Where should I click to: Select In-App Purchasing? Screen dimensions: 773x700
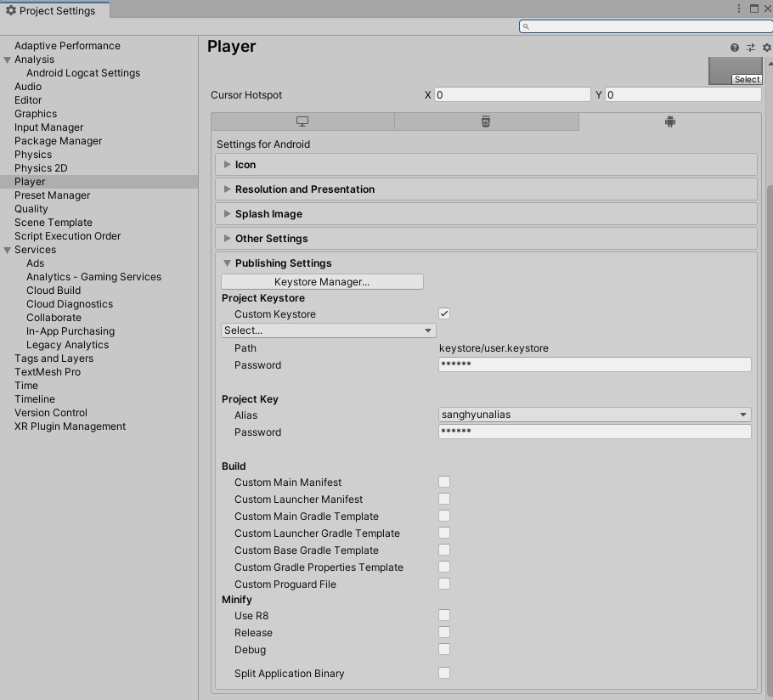coord(71,331)
